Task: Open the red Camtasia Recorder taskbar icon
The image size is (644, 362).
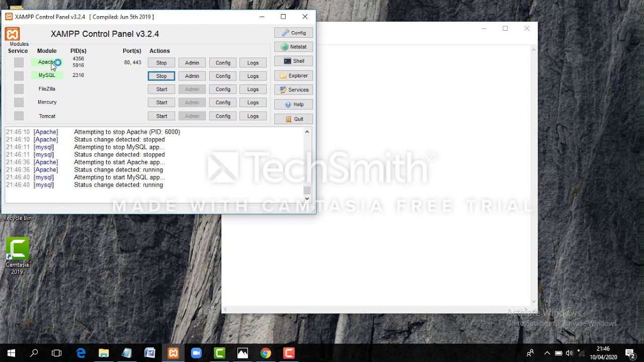Action: pyautogui.click(x=289, y=353)
